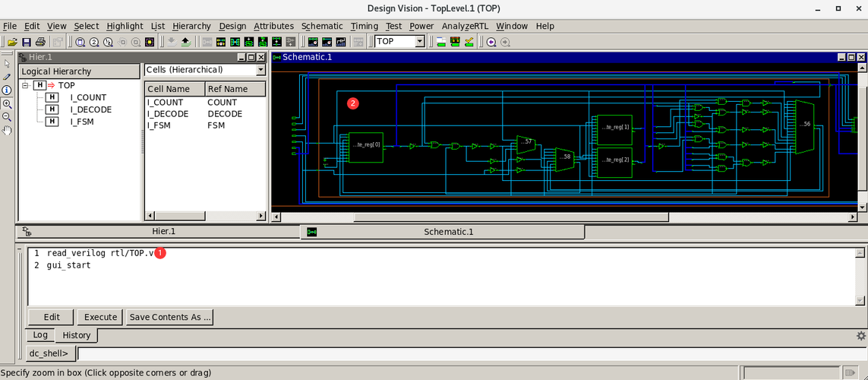The image size is (868, 380).
Task: Click the yellow-square zoom to selection icon
Action: pyautogui.click(x=150, y=42)
